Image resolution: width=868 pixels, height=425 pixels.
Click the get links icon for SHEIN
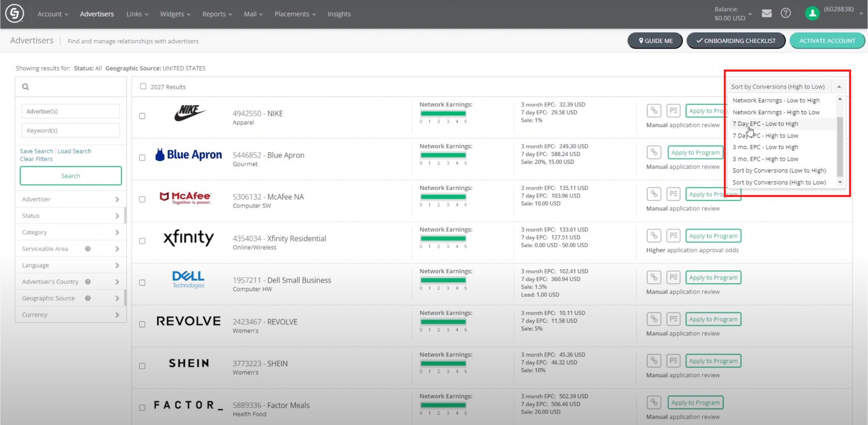pyautogui.click(x=654, y=361)
